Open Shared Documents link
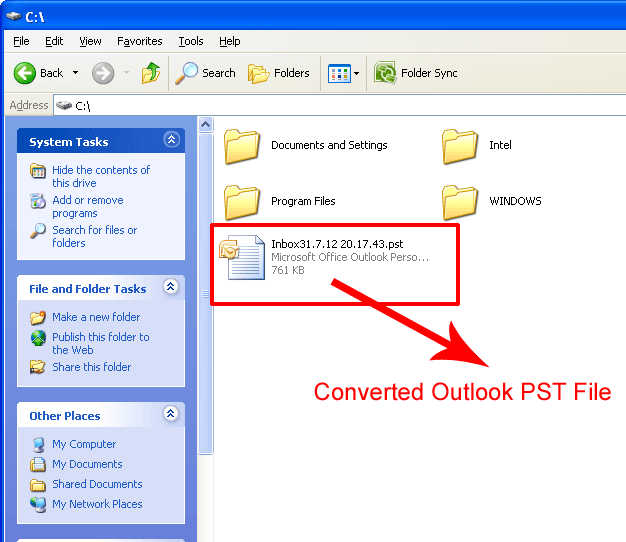The height and width of the screenshot is (542, 626). (97, 484)
